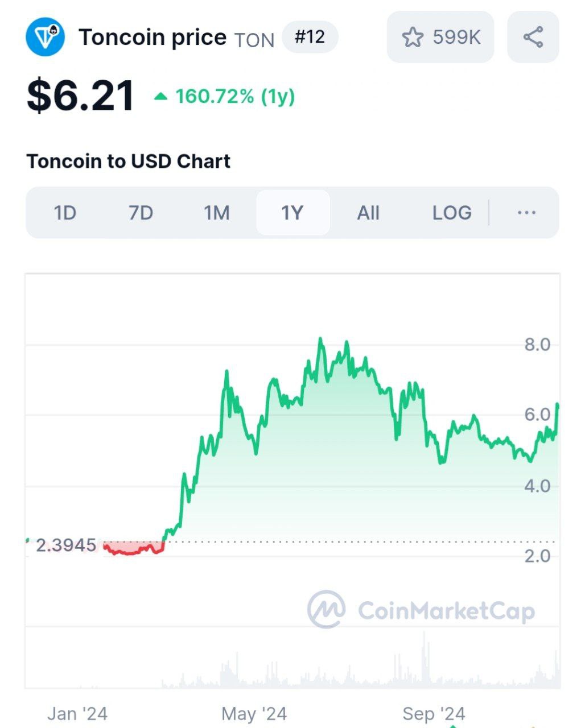Tap the #12 rank badge
The height and width of the screenshot is (728, 585).
pos(310,37)
